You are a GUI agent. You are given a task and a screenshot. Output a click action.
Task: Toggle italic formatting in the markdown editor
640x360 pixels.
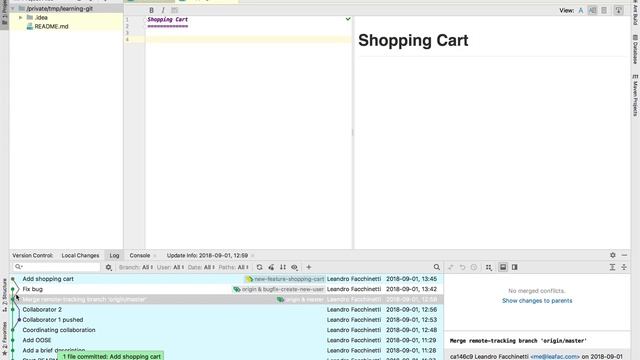click(x=163, y=10)
